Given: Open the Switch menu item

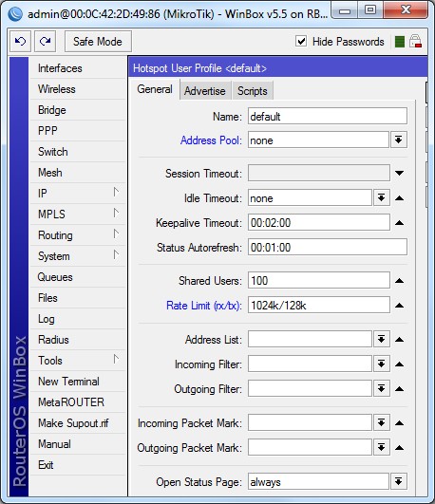Looking at the screenshot, I should [x=77, y=152].
